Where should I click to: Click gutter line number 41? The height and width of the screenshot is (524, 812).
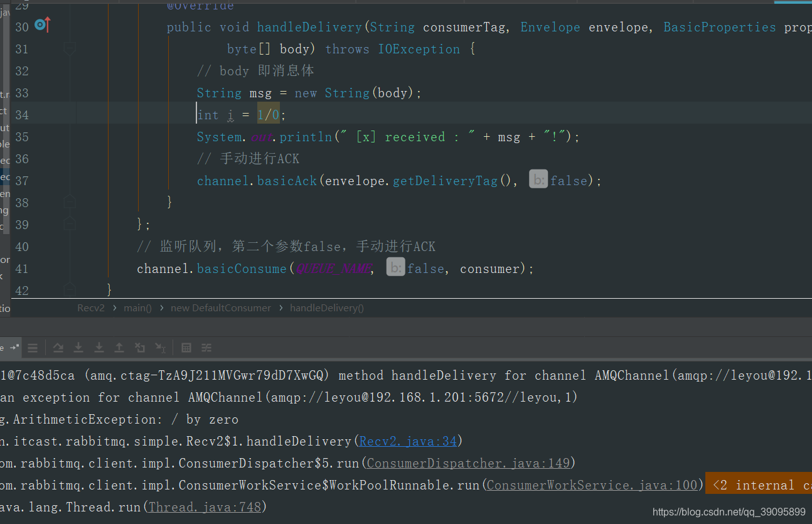[x=22, y=269]
